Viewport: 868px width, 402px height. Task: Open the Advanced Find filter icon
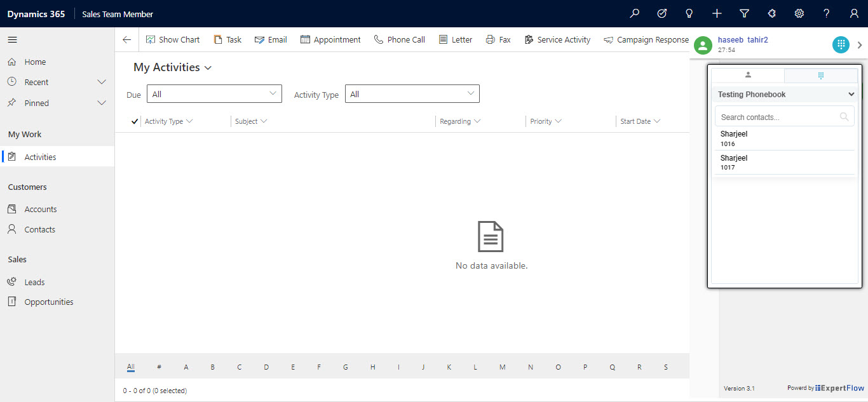[x=744, y=13]
